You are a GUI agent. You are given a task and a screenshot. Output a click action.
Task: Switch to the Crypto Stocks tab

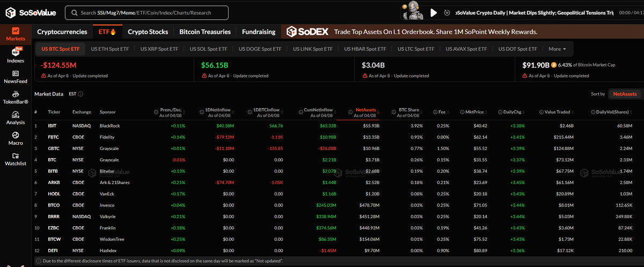point(148,32)
